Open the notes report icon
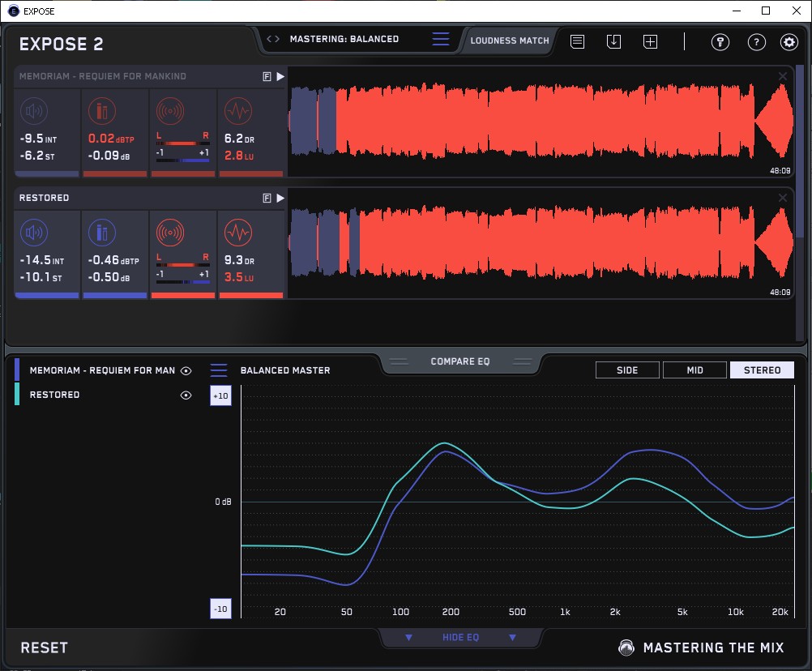Image resolution: width=812 pixels, height=671 pixels. click(x=578, y=41)
